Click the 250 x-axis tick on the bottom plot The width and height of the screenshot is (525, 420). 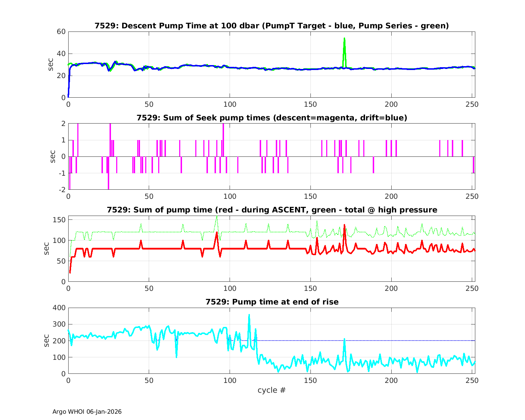pos(471,380)
